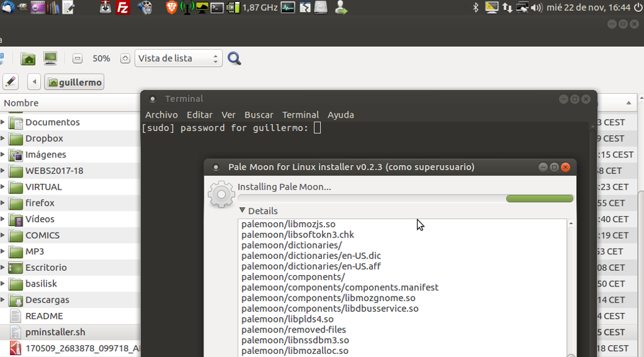Select the pminstaller.sh file
This screenshot has height=357, width=644.
[x=70, y=332]
